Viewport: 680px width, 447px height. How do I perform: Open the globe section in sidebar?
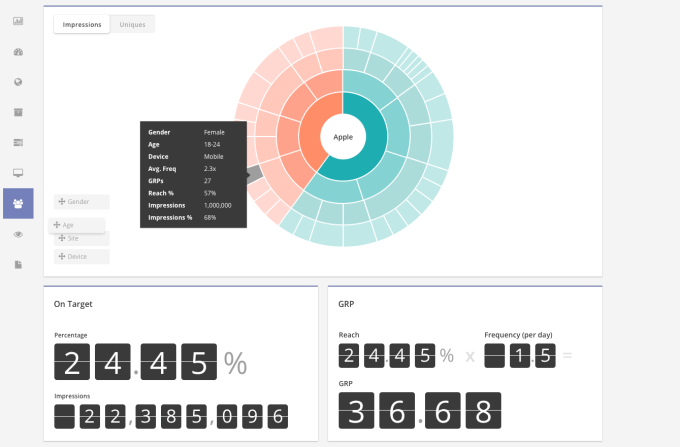pyautogui.click(x=18, y=82)
